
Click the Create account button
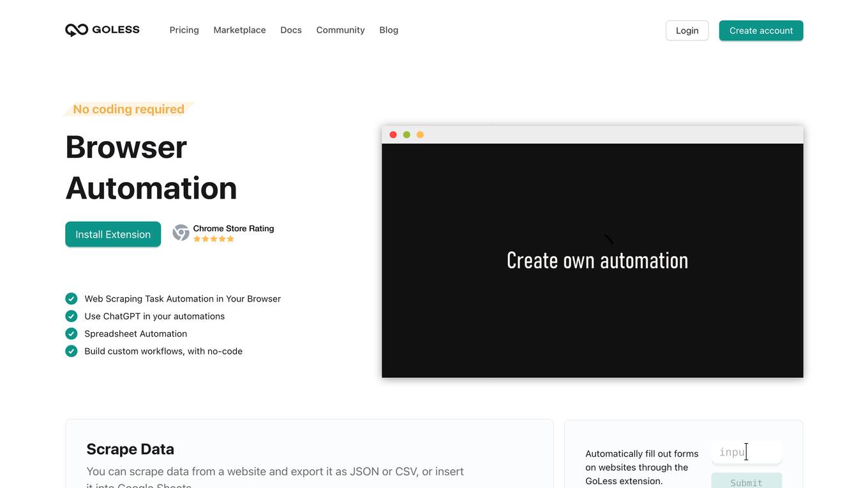click(761, 31)
